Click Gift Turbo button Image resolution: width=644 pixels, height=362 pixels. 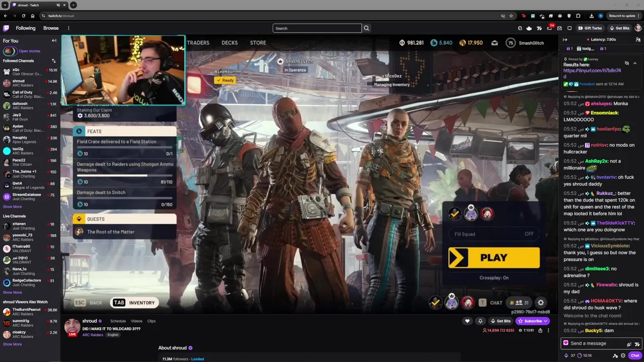(590, 28)
